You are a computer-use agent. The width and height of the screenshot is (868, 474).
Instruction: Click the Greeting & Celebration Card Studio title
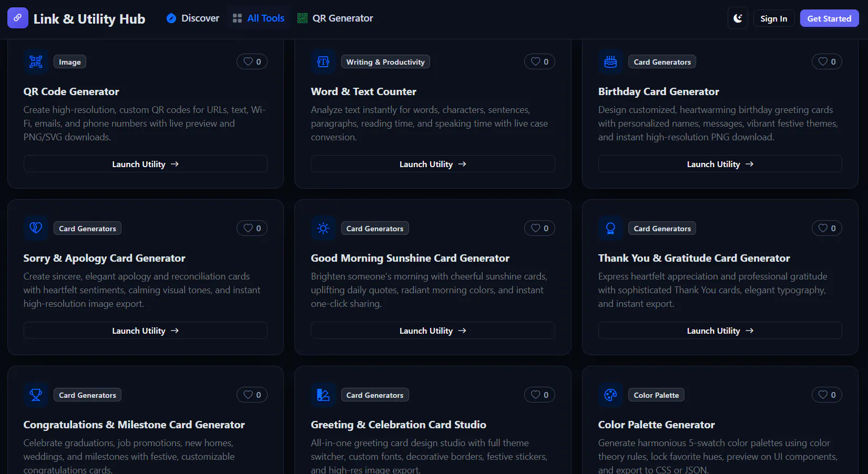pos(399,425)
